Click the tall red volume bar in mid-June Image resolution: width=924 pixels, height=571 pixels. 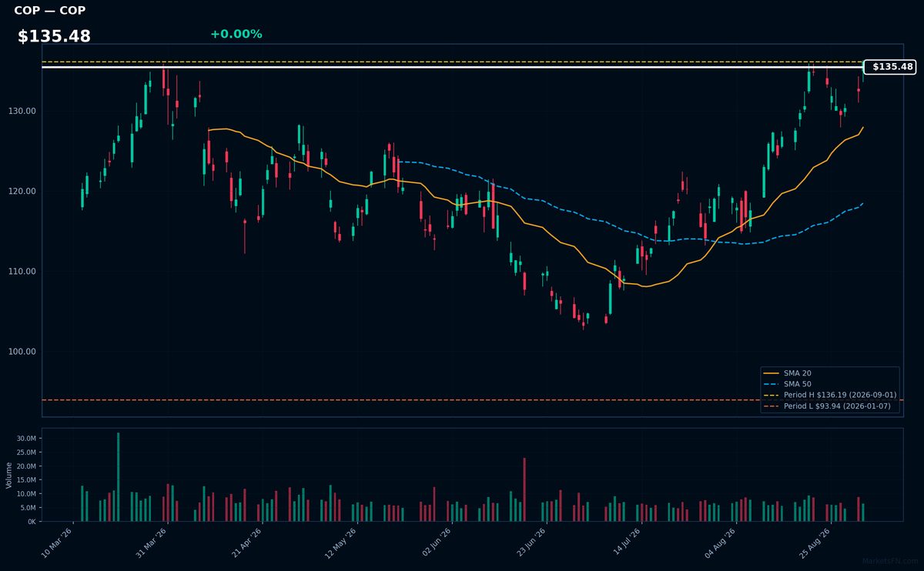(x=524, y=489)
